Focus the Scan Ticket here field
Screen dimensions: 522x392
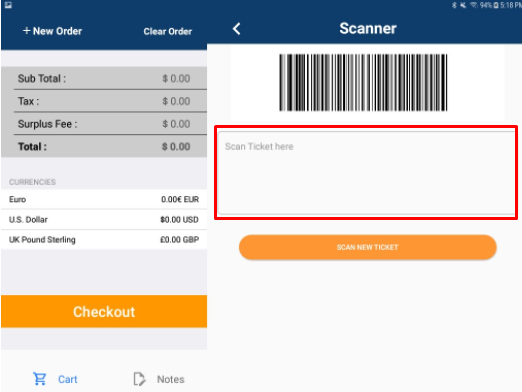click(x=366, y=172)
